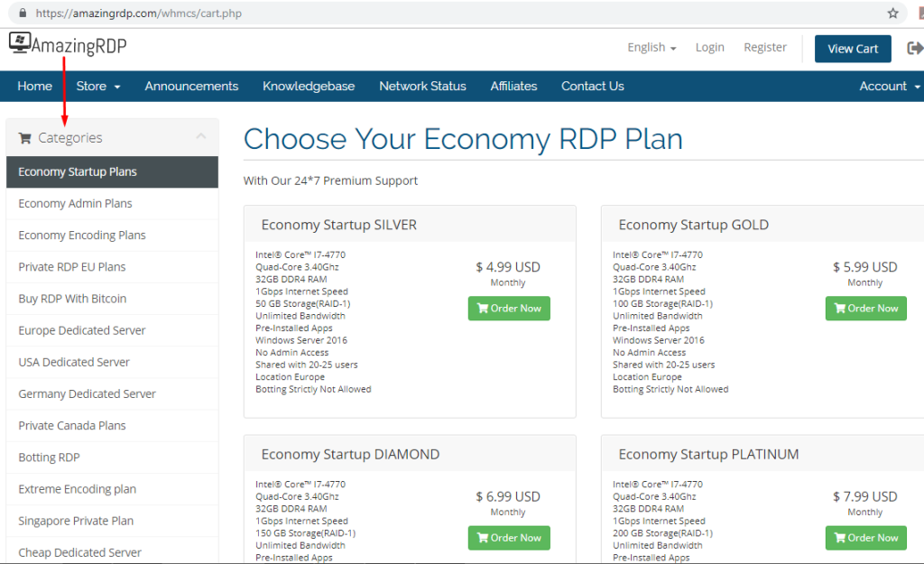Click the Login link
The width and height of the screenshot is (924, 564).
point(710,48)
